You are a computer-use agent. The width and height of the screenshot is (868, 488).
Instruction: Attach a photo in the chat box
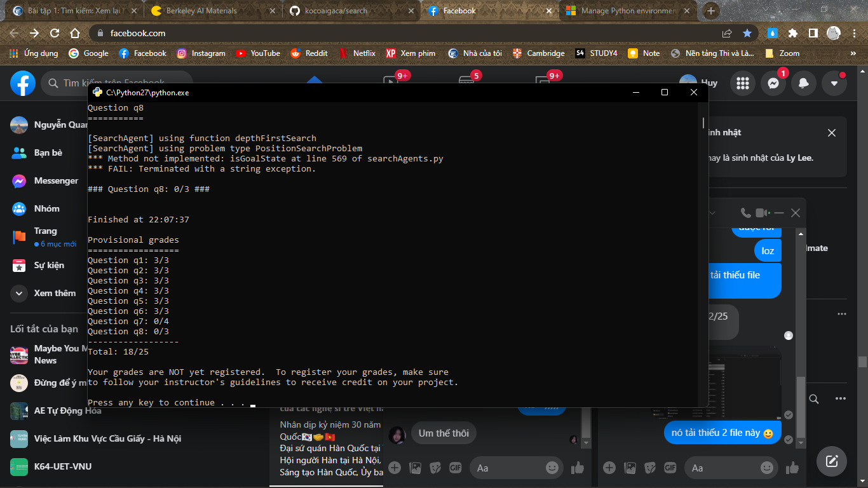[630, 468]
